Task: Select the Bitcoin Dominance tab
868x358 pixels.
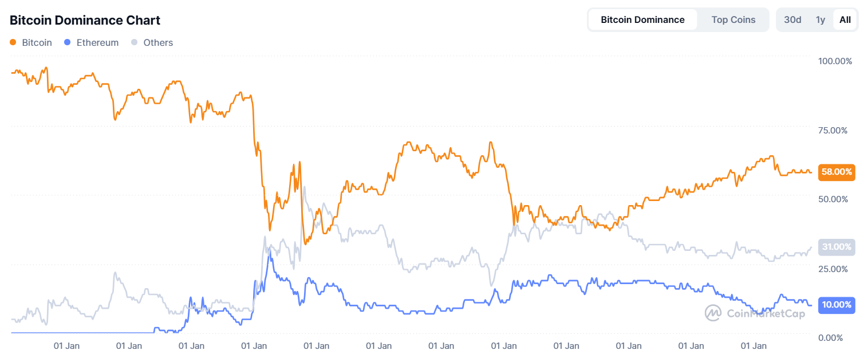Action: [x=642, y=19]
